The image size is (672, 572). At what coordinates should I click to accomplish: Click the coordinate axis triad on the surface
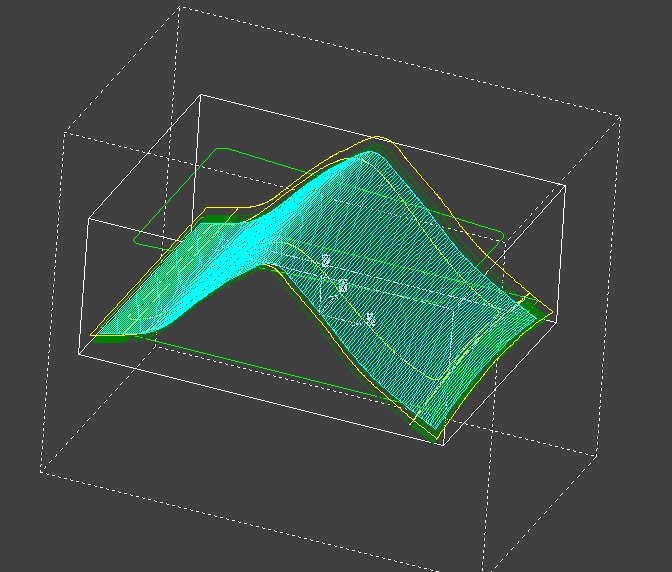[x=345, y=290]
